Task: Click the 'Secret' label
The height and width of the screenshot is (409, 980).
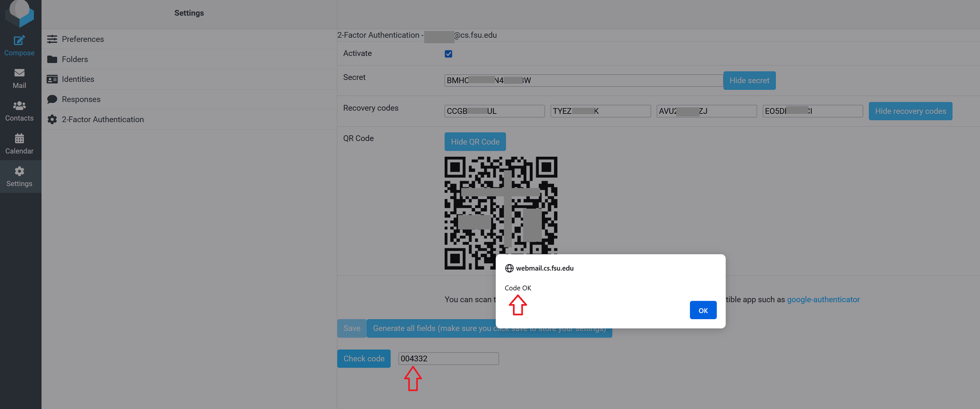Action: point(354,77)
